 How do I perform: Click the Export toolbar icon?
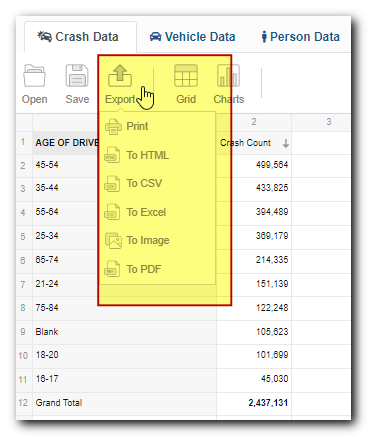120,76
